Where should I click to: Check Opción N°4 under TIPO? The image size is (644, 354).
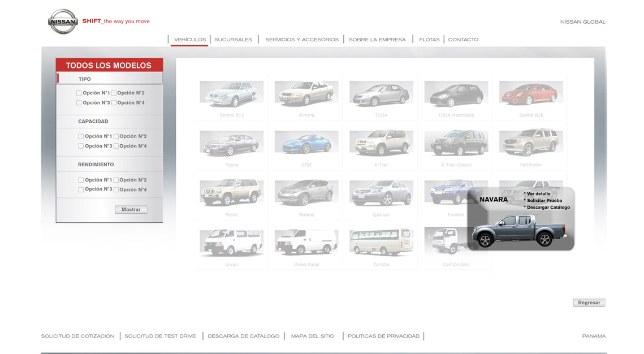click(114, 103)
